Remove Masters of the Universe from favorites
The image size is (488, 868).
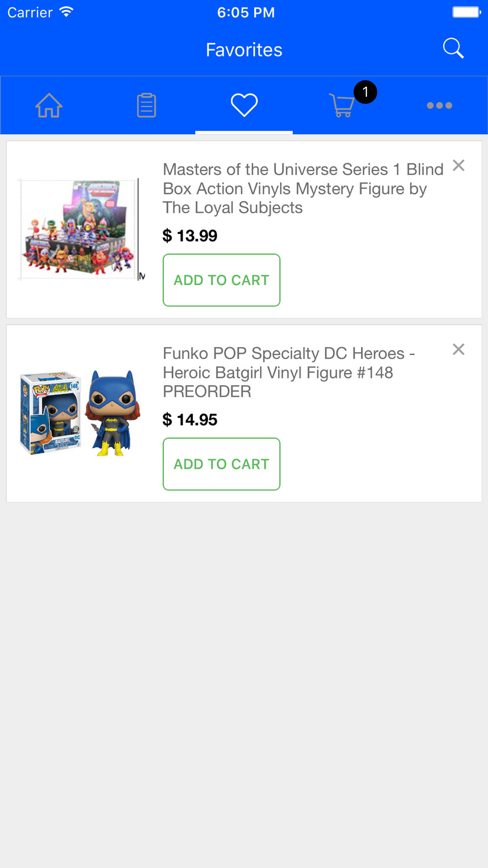(458, 165)
